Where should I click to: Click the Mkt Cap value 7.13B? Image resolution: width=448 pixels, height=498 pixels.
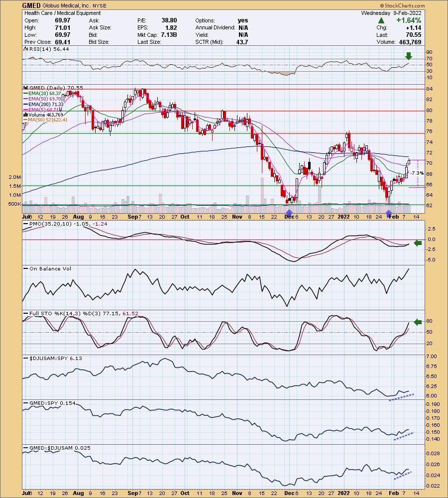click(169, 35)
